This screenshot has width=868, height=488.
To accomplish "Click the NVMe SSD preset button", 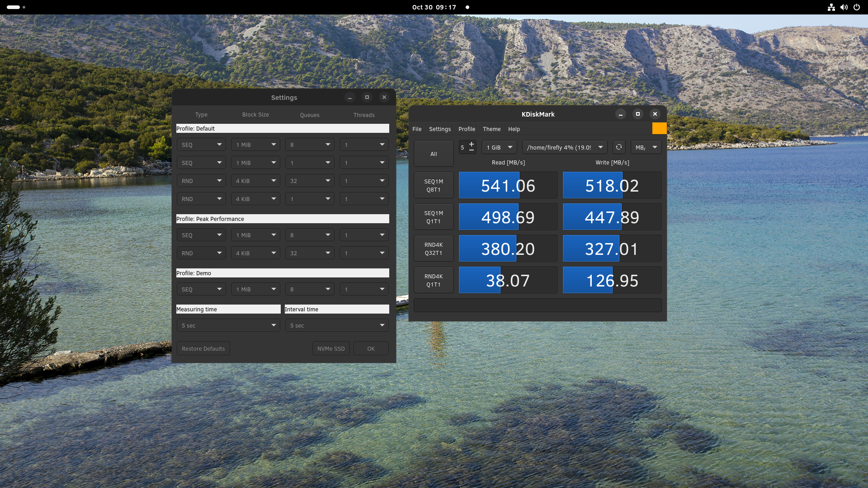I will click(331, 348).
